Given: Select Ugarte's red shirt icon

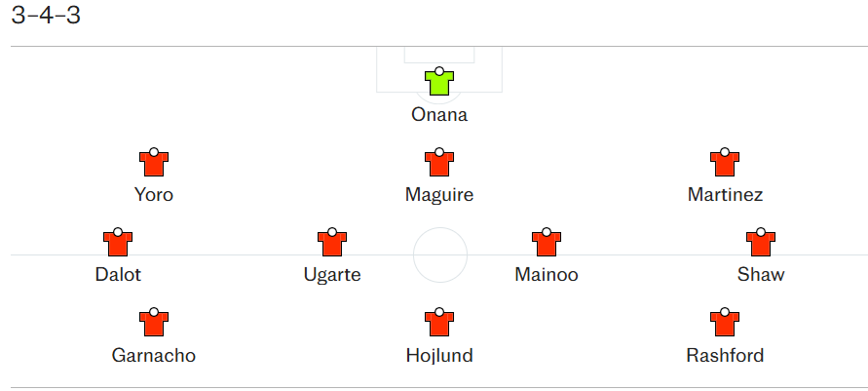Looking at the screenshot, I should click(332, 243).
